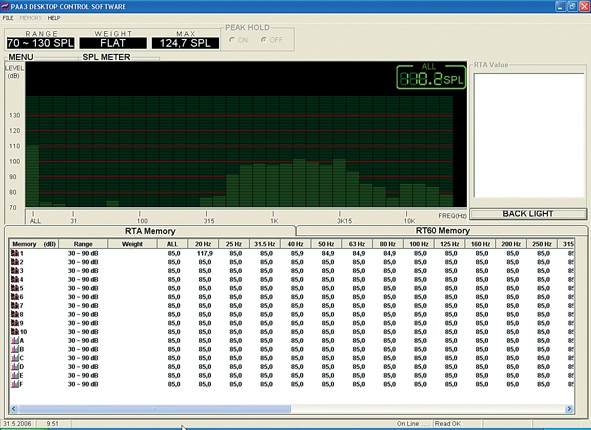Screen dimensions: 591x430
Task: Click the 250 Hz column header
Action: tap(542, 244)
